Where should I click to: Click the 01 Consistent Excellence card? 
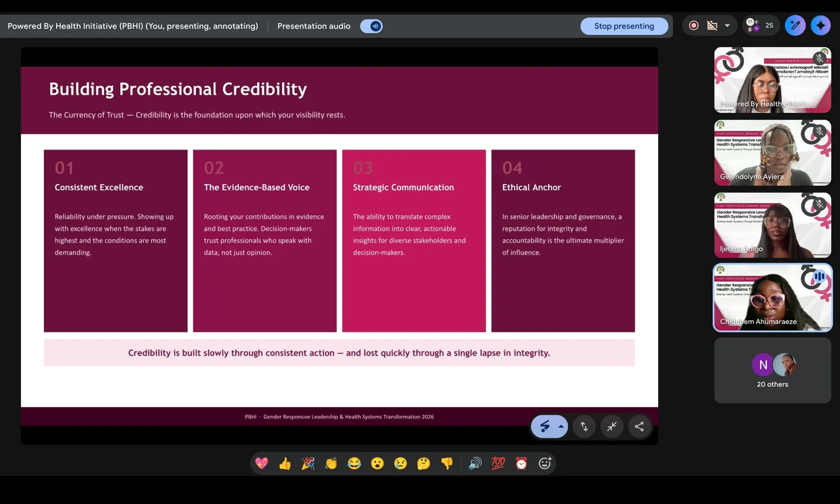click(x=115, y=241)
